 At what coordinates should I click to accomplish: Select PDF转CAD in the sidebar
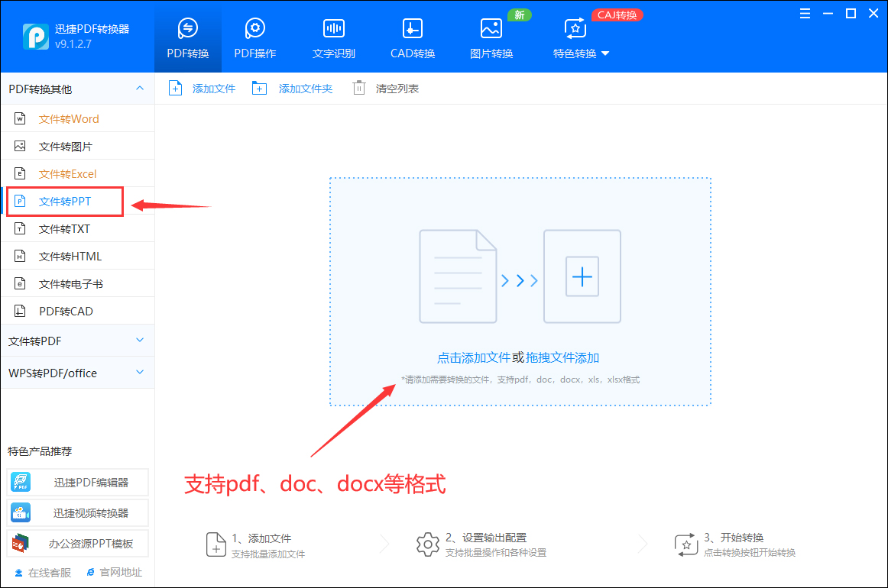65,311
